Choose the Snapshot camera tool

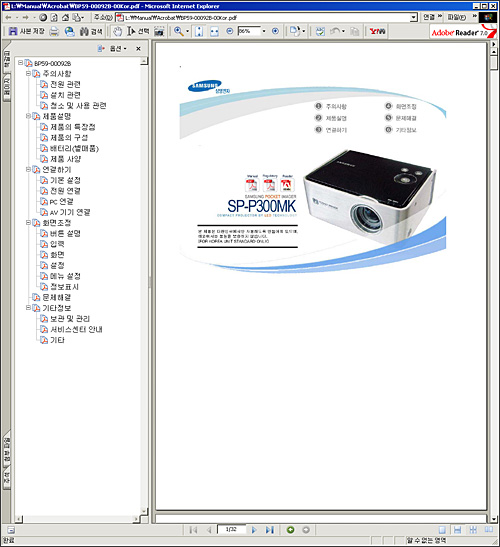[159, 32]
